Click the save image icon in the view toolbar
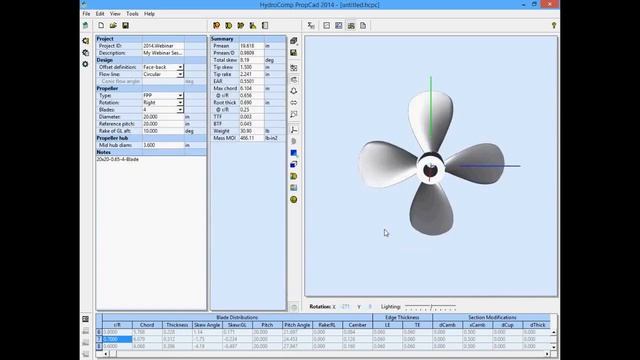This screenshot has height=360, width=640. (x=293, y=53)
